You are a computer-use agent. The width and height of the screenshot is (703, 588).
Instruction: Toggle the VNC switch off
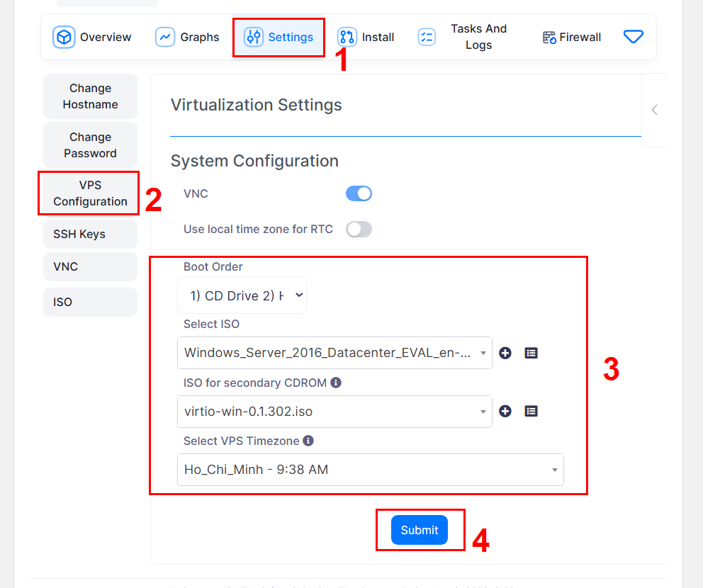tap(359, 193)
